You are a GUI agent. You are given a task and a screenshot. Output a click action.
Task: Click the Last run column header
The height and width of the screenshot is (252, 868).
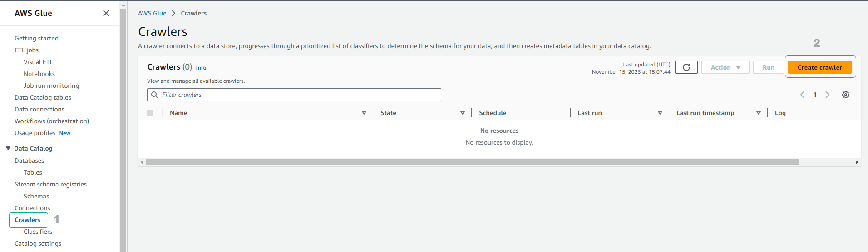[590, 113]
